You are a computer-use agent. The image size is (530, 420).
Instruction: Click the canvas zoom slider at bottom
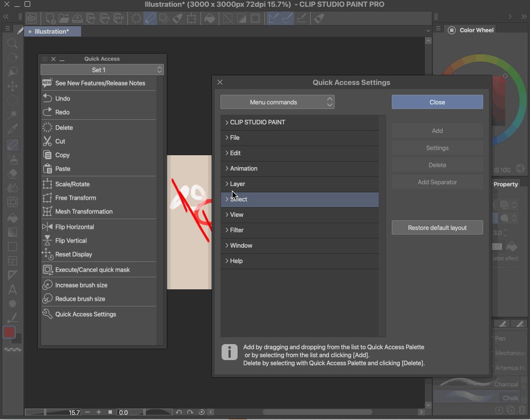click(x=53, y=412)
